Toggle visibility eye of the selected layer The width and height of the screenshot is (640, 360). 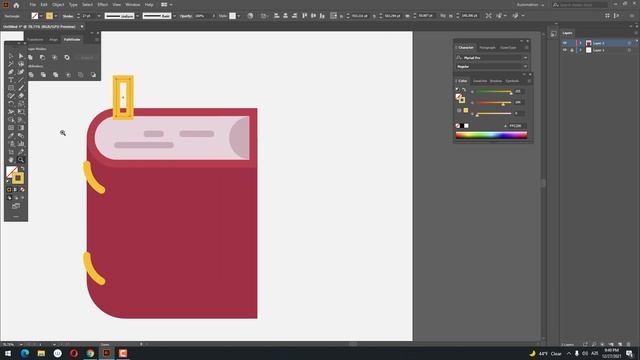[565, 43]
